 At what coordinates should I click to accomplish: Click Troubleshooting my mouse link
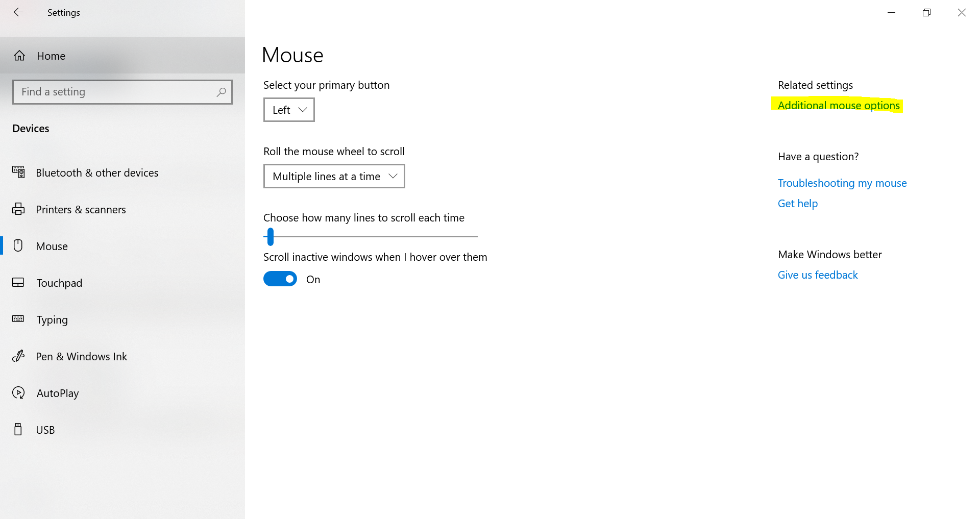pyautogui.click(x=842, y=183)
